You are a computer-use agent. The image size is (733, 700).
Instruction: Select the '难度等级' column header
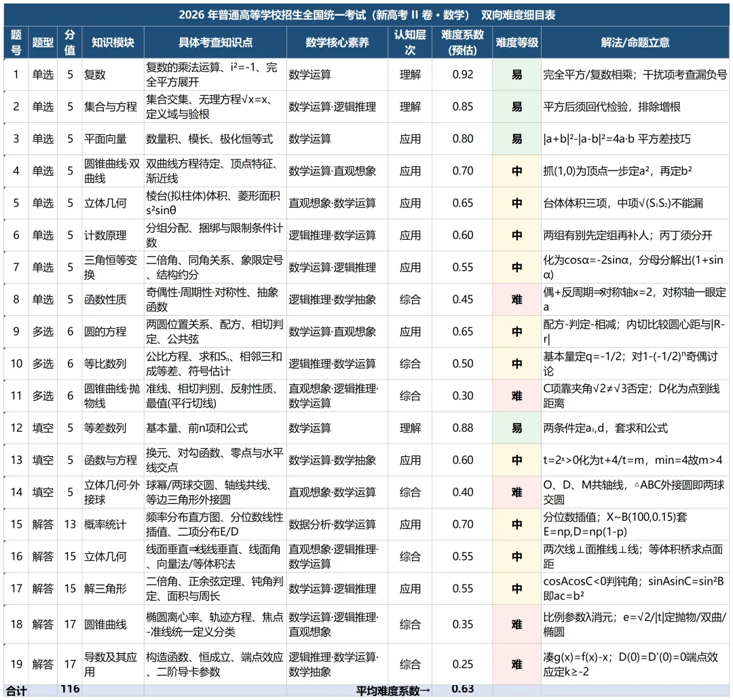point(516,43)
